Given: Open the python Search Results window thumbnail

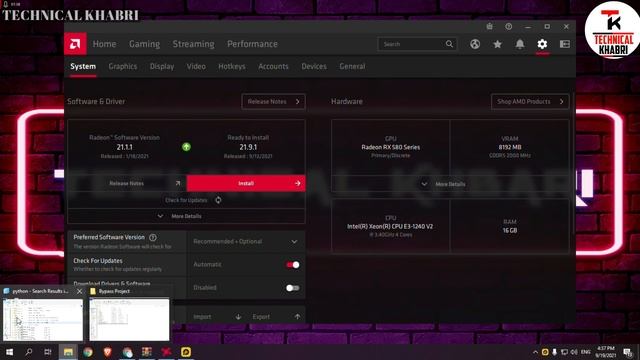Looking at the screenshot, I should 43,319.
